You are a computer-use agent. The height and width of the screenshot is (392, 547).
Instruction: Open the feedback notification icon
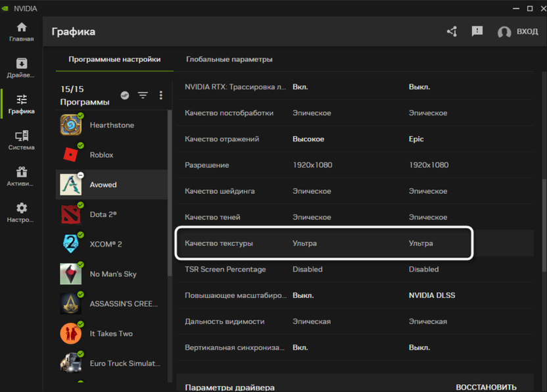click(x=477, y=32)
